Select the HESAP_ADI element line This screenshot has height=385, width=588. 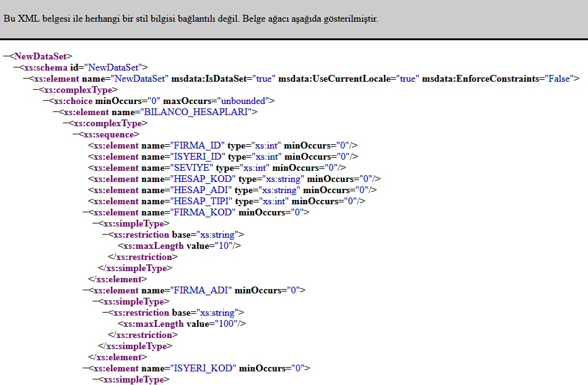[x=232, y=190]
